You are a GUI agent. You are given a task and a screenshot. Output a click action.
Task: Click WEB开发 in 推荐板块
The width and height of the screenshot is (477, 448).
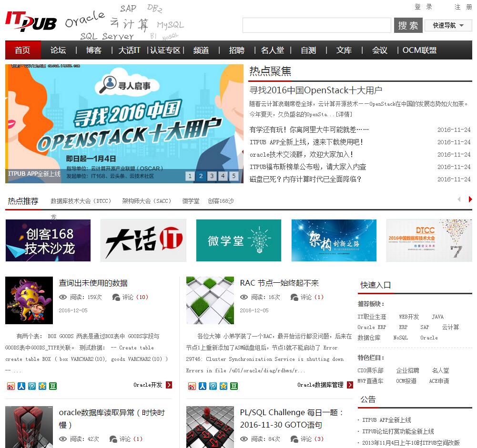tap(409, 317)
